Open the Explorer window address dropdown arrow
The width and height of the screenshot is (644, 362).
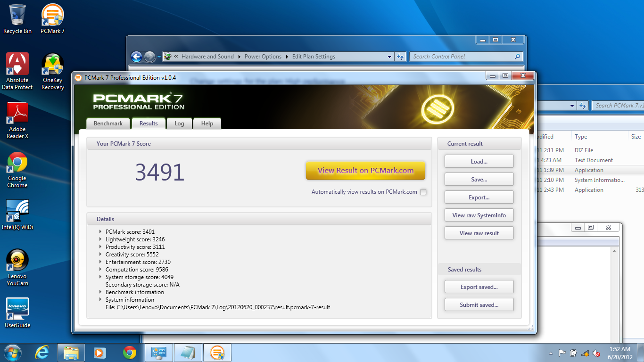tap(572, 106)
